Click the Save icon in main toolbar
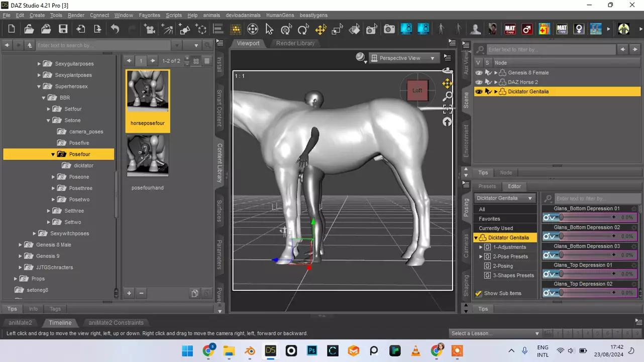The width and height of the screenshot is (644, 362). click(63, 29)
